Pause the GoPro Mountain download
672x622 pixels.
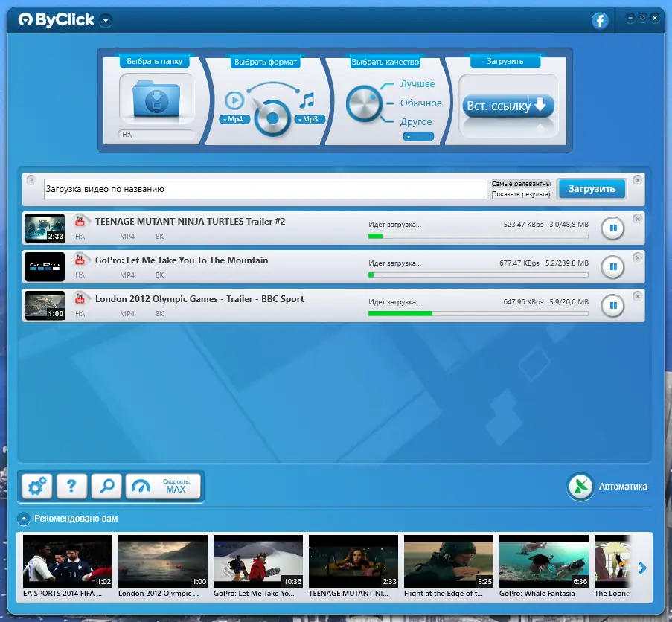click(613, 267)
